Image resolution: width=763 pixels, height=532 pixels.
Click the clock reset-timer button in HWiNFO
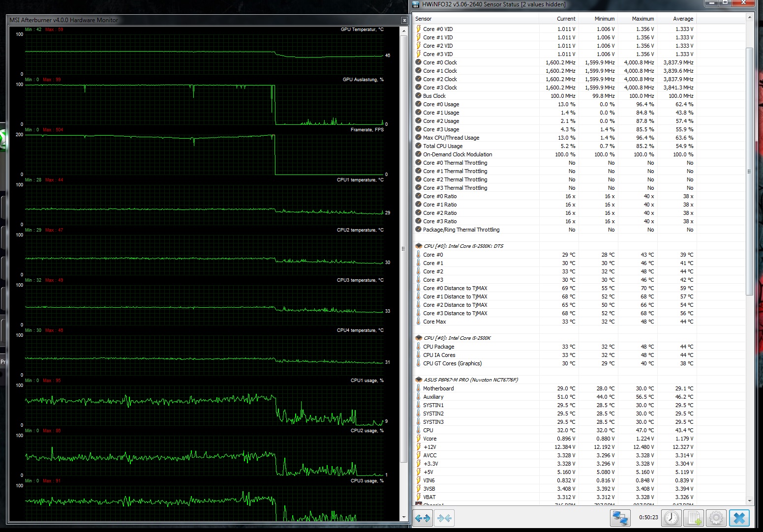pos(671,518)
